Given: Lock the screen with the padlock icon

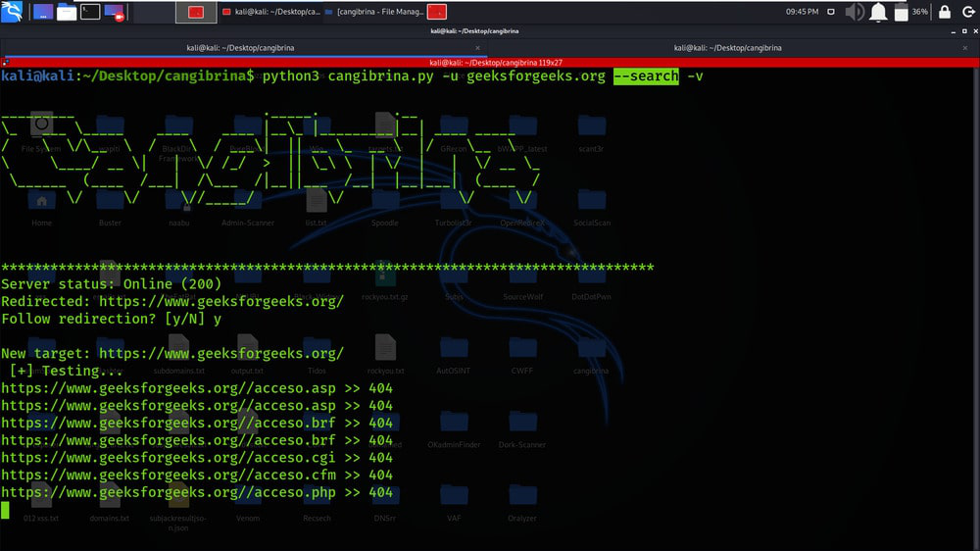Looking at the screenshot, I should click(x=945, y=12).
